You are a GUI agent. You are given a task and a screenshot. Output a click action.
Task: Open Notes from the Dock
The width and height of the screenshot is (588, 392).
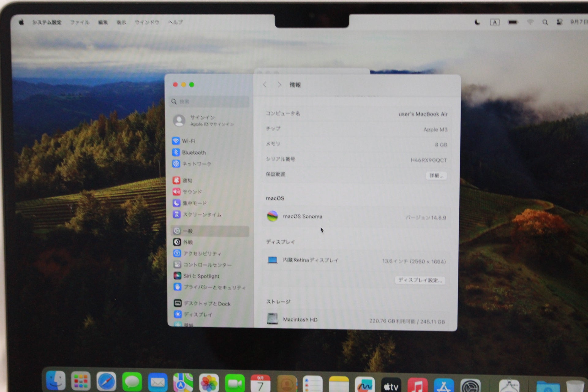click(x=338, y=384)
